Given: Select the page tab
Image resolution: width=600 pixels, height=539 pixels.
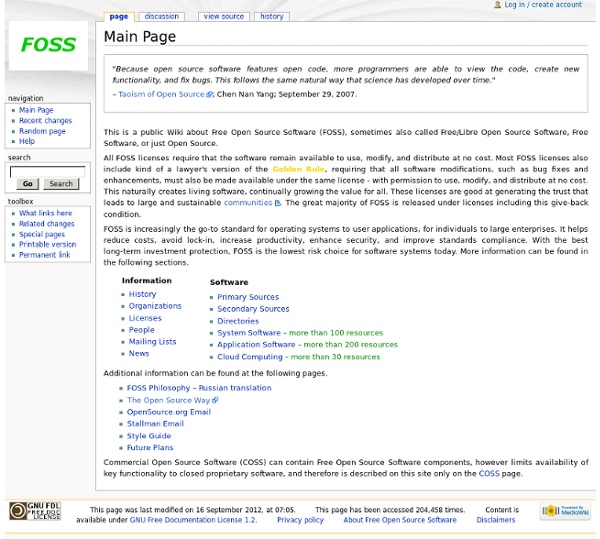Looking at the screenshot, I should [x=119, y=16].
